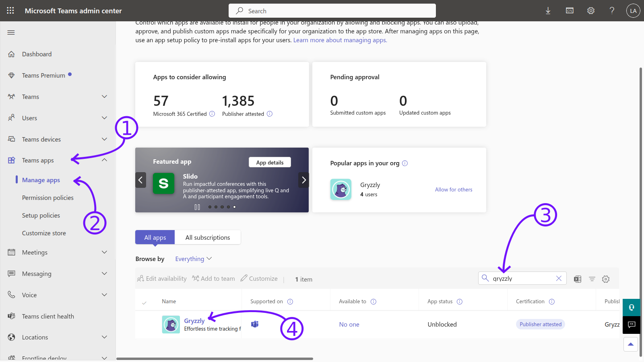
Task: Click the Teams Premium diamond icon
Action: pyautogui.click(x=11, y=75)
